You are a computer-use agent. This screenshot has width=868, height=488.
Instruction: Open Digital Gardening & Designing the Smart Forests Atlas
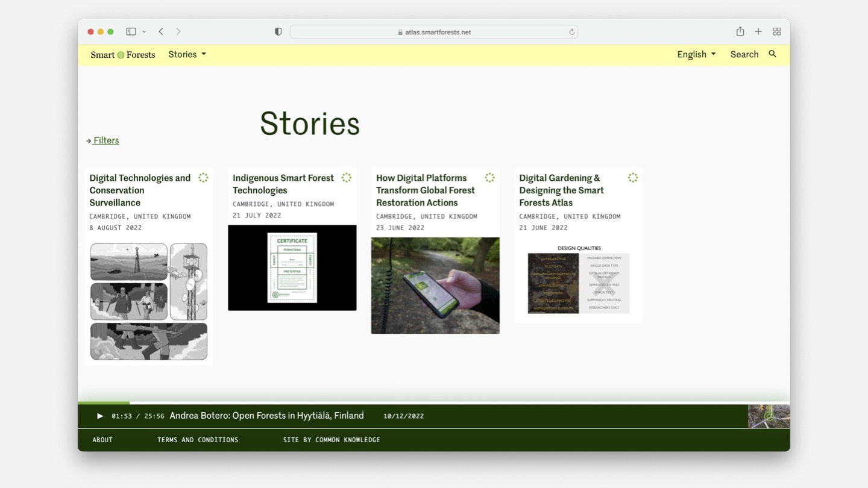coord(561,190)
